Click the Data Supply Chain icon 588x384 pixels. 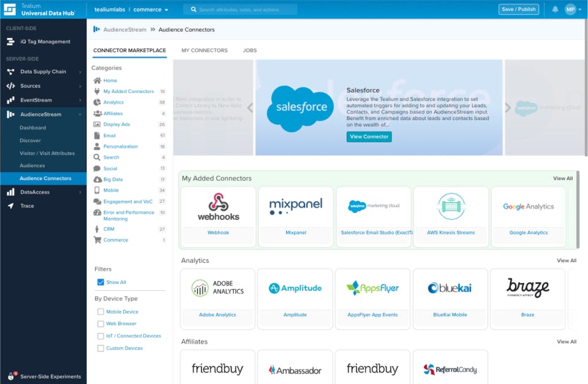point(10,72)
